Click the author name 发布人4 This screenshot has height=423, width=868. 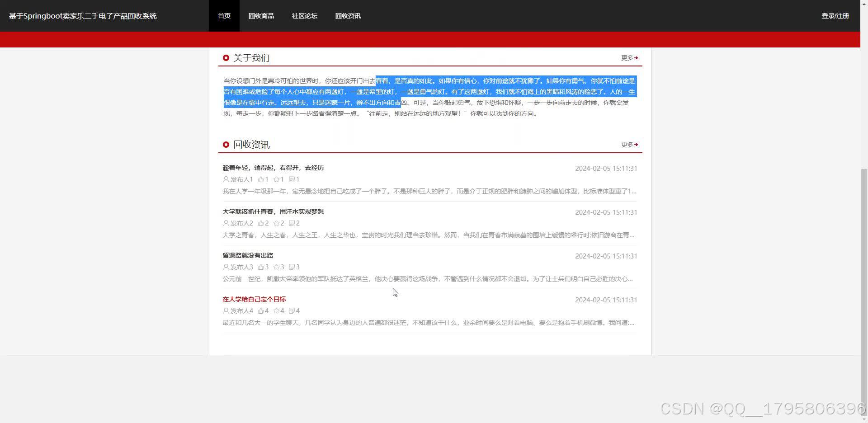242,311
